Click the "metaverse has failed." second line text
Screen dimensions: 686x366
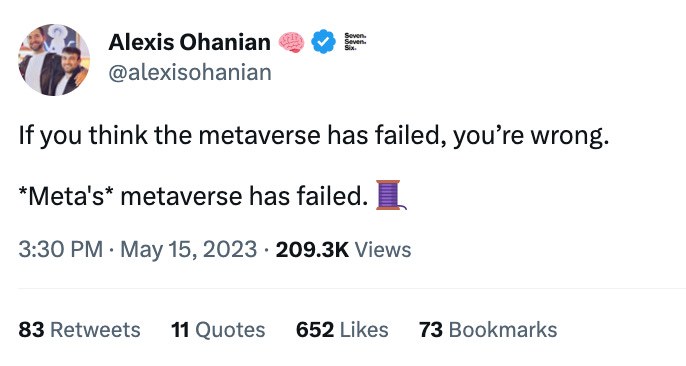point(244,196)
